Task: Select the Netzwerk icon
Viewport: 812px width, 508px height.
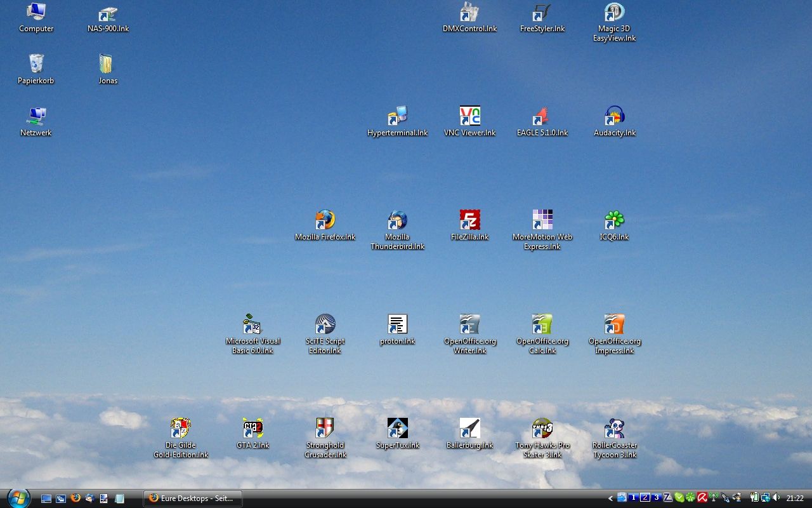Action: [x=36, y=121]
